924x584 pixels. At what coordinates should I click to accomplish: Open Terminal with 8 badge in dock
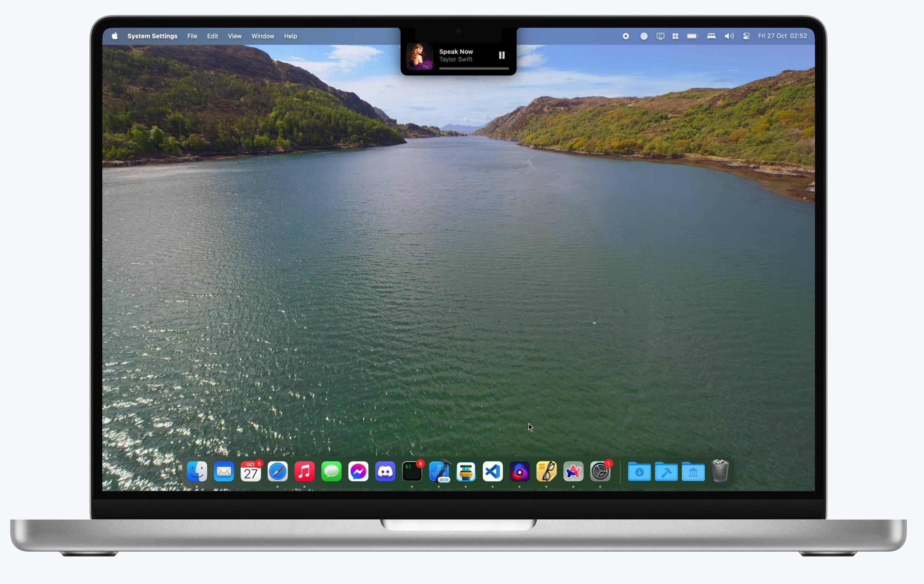point(412,471)
